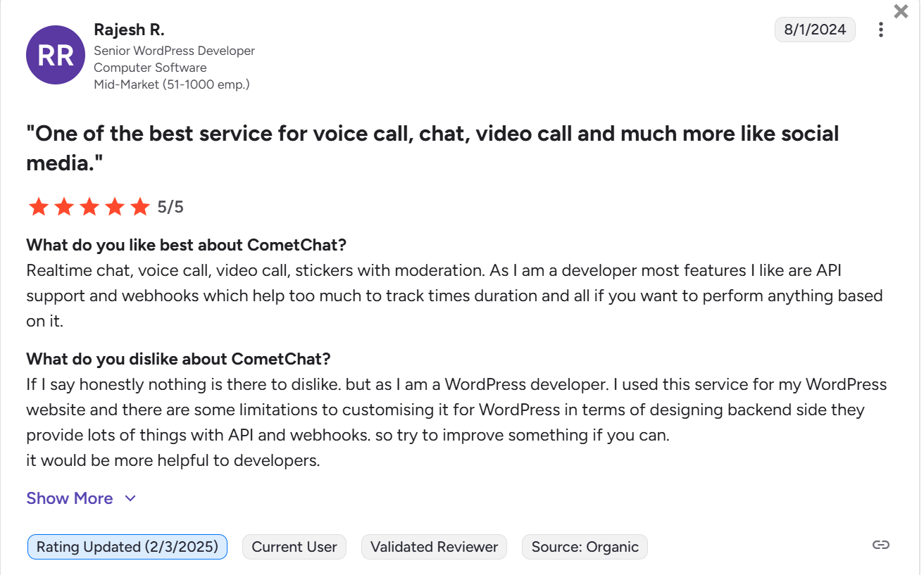Screen dimensions: 924x575
Task: Open the three-dot options menu
Action: (x=880, y=30)
